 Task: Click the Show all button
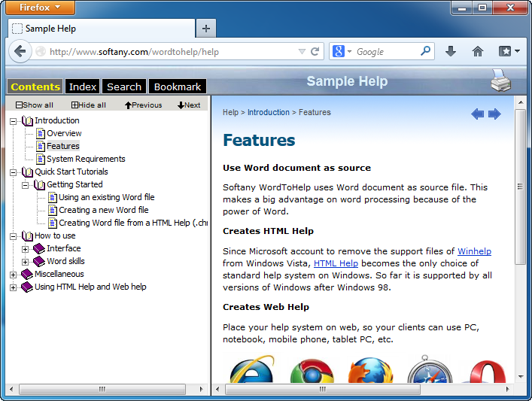35,105
